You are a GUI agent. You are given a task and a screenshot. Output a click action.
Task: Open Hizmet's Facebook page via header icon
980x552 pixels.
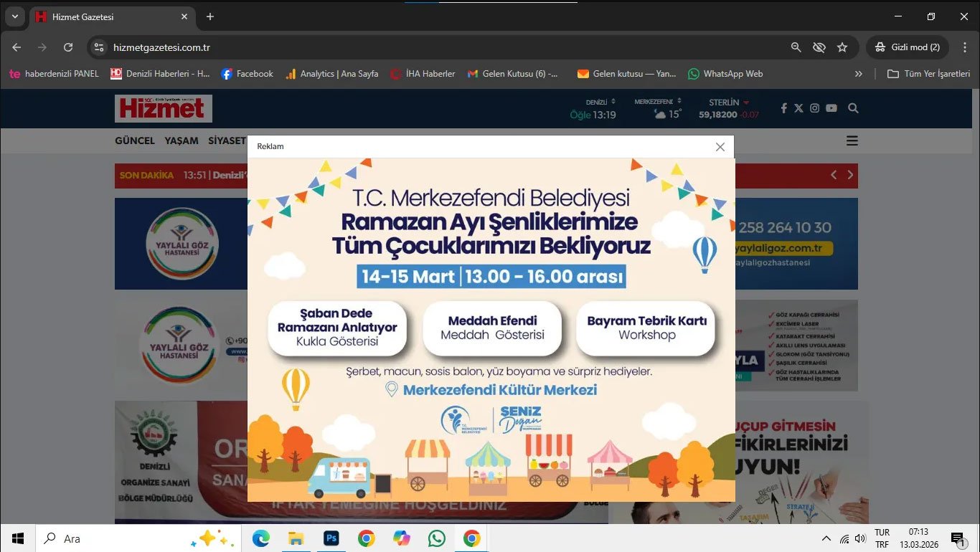click(783, 108)
